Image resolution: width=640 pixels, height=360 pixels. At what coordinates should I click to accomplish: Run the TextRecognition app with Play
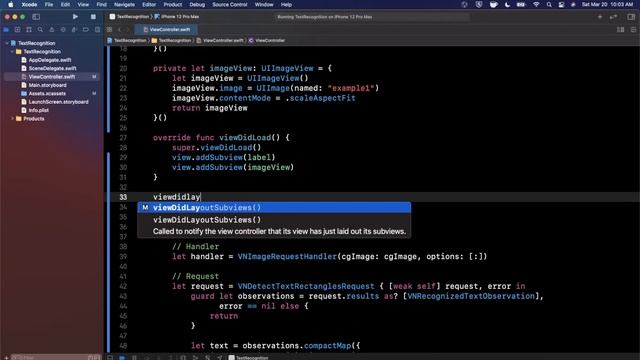[75, 17]
